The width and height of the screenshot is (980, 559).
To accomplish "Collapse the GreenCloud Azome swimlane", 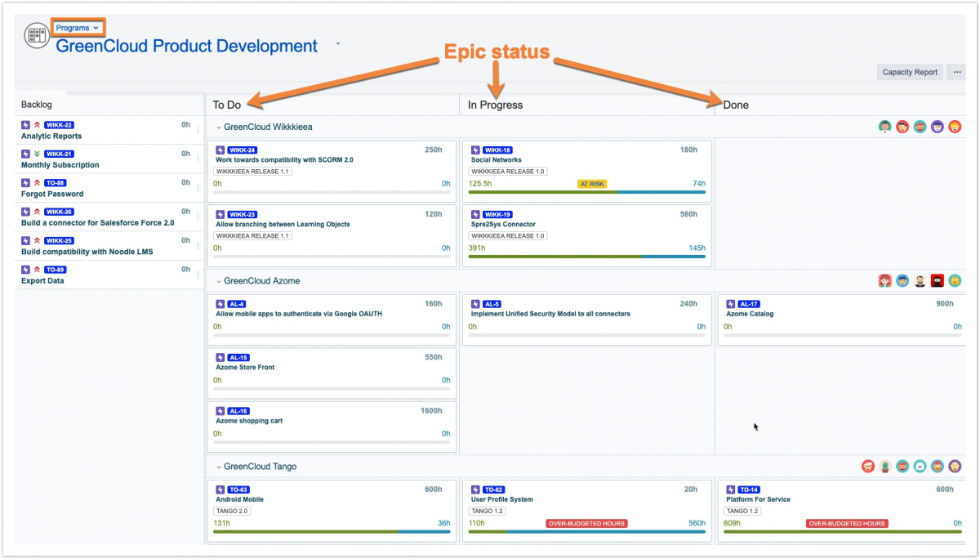I will coord(219,281).
